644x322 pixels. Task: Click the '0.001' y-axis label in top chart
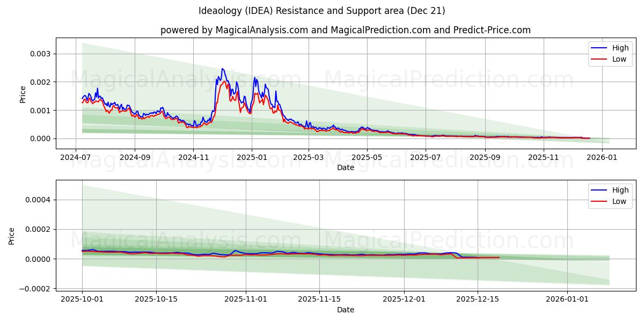(40, 111)
